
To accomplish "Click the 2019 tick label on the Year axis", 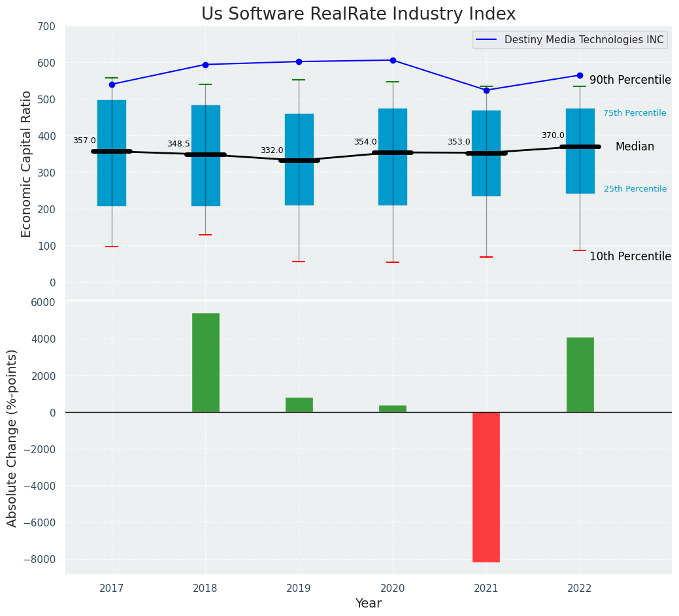I will 299,589.
